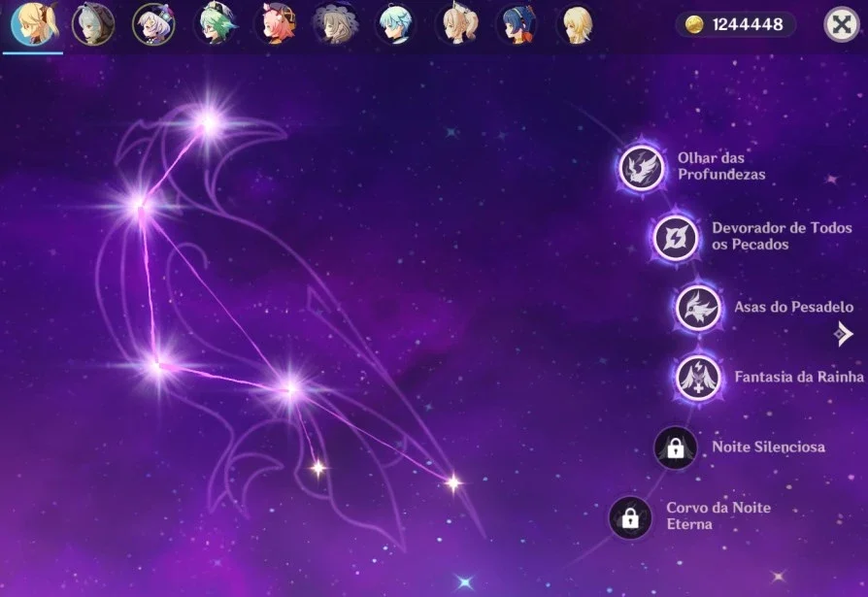Switch to the gray-haired hooded character portrait

[x=93, y=24]
